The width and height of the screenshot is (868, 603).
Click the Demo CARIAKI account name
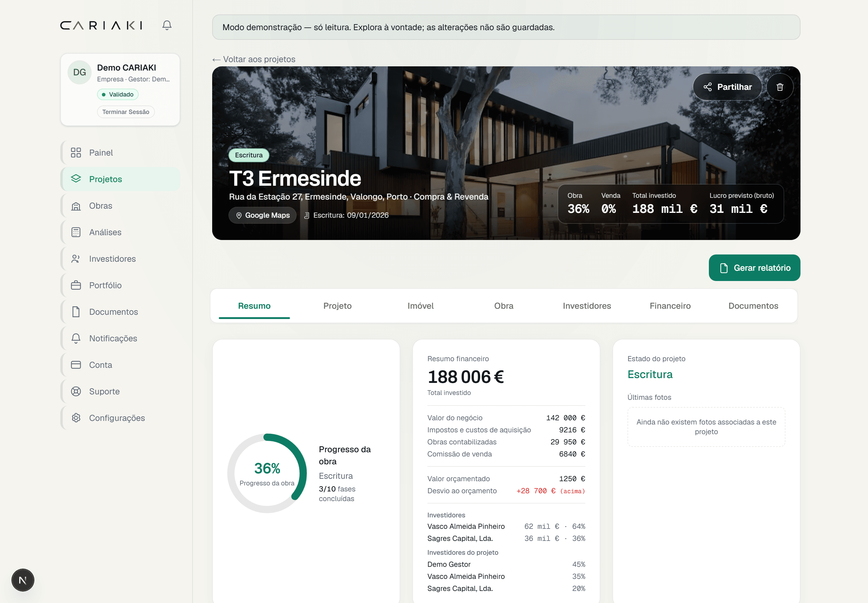(127, 68)
